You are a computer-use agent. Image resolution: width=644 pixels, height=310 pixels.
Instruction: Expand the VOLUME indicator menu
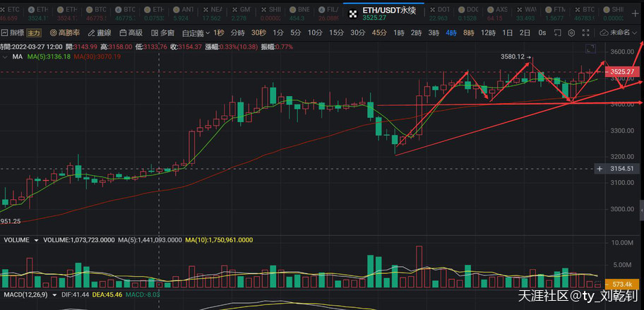(x=35, y=240)
